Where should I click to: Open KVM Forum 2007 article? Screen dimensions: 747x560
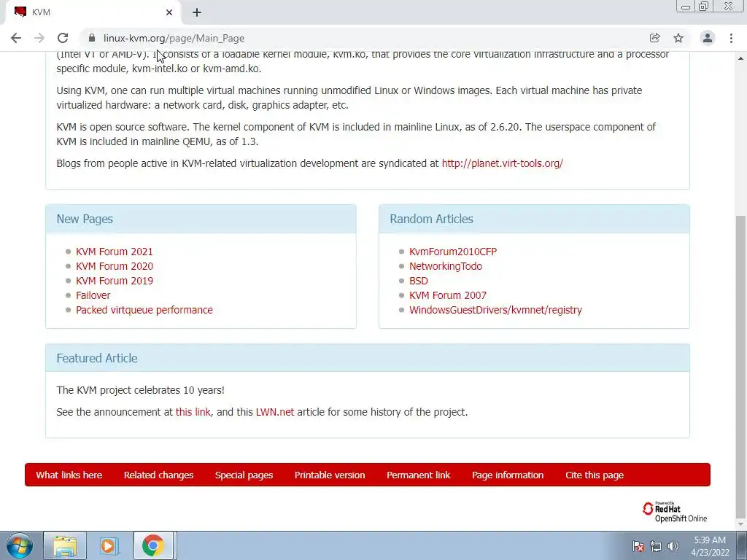point(448,295)
